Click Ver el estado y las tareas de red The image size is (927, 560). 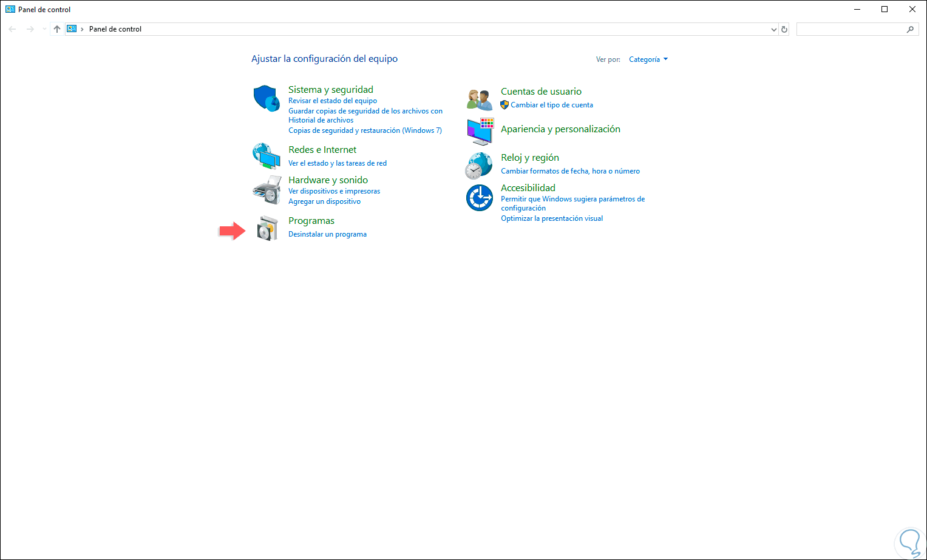point(338,163)
